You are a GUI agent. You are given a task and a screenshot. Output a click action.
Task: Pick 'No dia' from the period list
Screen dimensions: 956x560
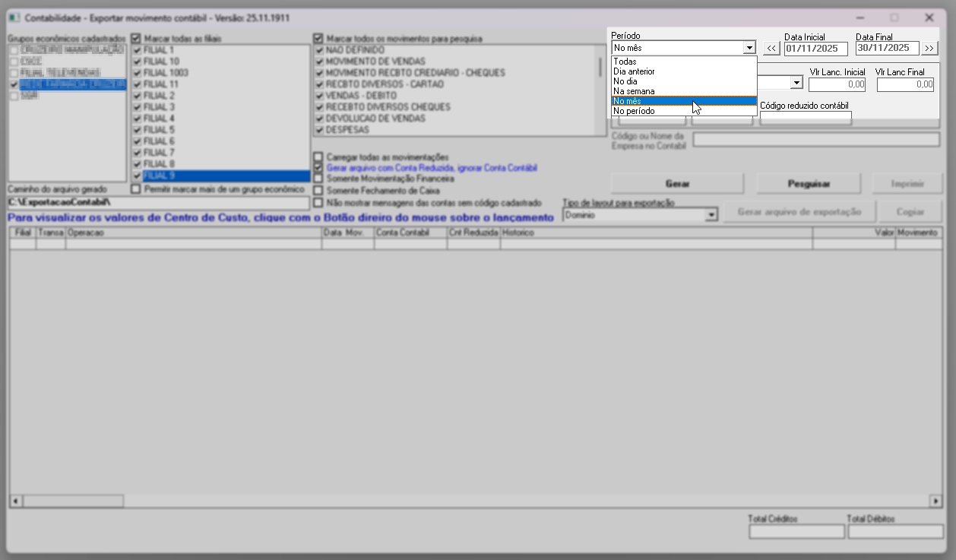pos(684,81)
